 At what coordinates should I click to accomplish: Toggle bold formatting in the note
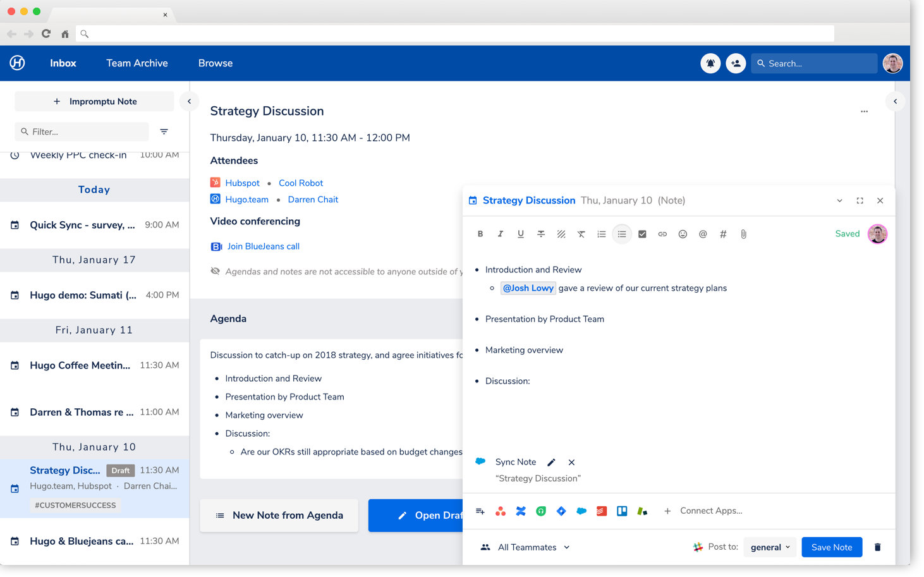click(x=480, y=234)
